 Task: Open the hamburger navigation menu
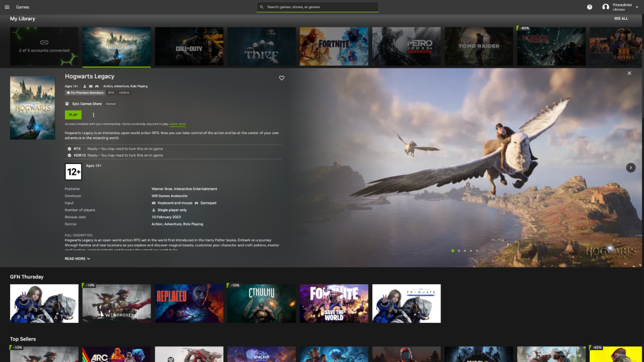(7, 7)
